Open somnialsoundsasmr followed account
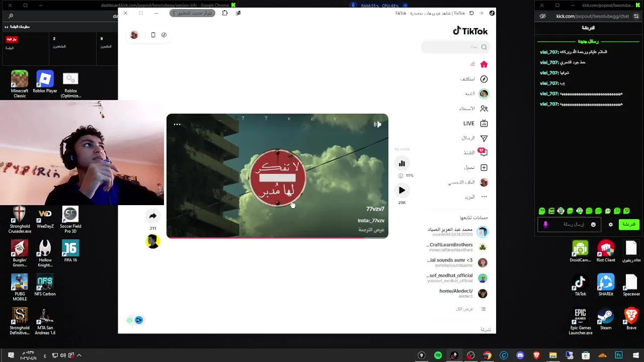Screen dimensions: 644x362 (x=457, y=262)
